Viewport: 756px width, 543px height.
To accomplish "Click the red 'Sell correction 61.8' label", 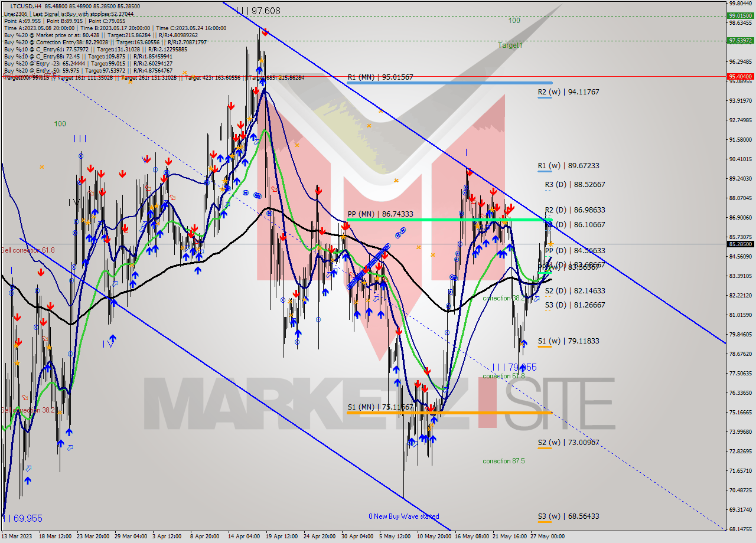I will pos(28,250).
